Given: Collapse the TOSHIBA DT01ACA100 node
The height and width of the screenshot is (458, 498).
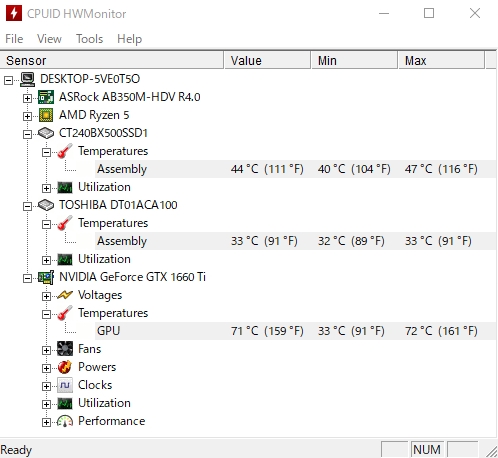Looking at the screenshot, I should (x=27, y=206).
